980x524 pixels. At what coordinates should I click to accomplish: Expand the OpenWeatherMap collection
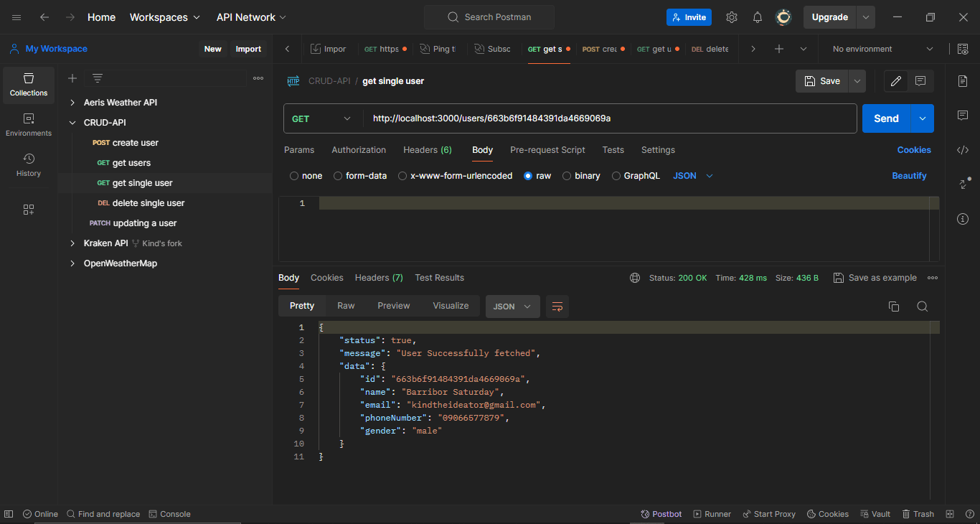click(72, 263)
